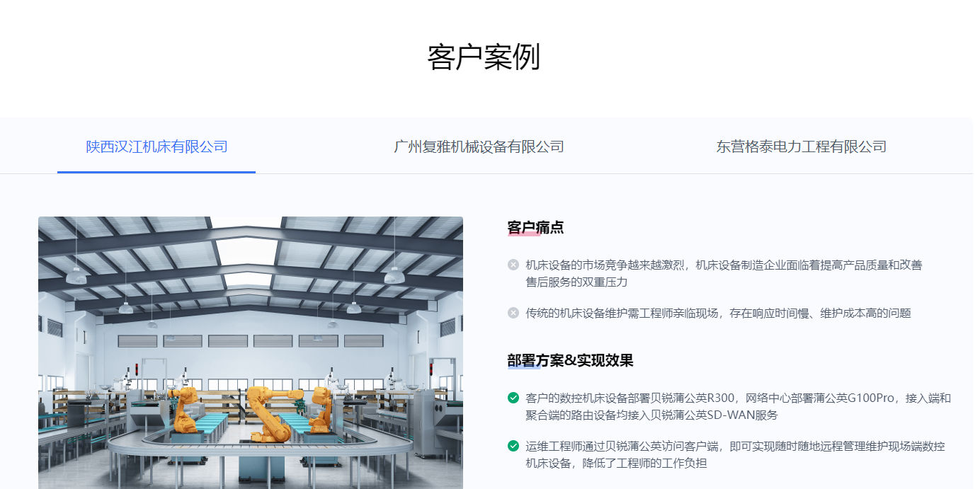Click green check icon beside 运维工程师通过贝锐蒲公英
Image resolution: width=980 pixels, height=489 pixels.
(x=513, y=446)
